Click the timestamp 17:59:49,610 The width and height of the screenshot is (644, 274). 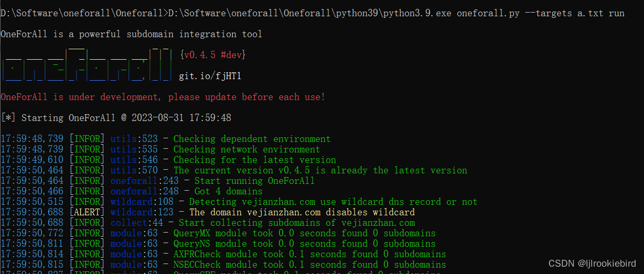pos(32,160)
